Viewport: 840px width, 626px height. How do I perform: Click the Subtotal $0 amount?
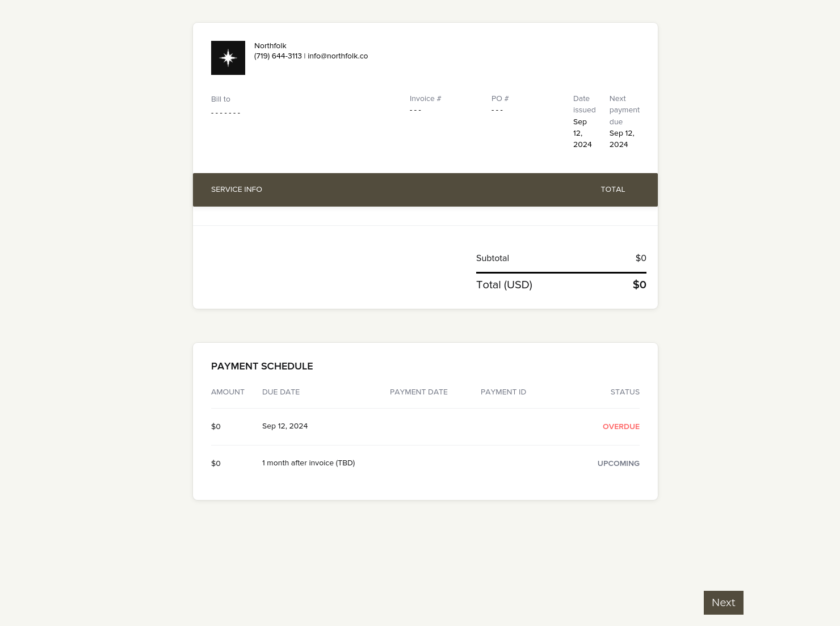pos(641,258)
